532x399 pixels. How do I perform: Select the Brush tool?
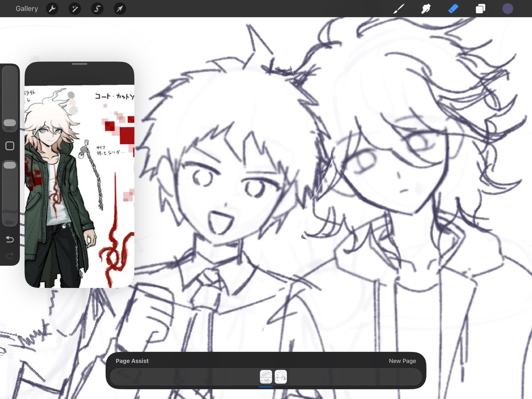tap(399, 8)
